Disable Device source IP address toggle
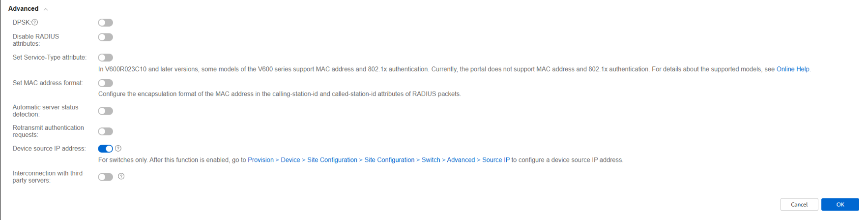This screenshot has width=868, height=220. [105, 149]
